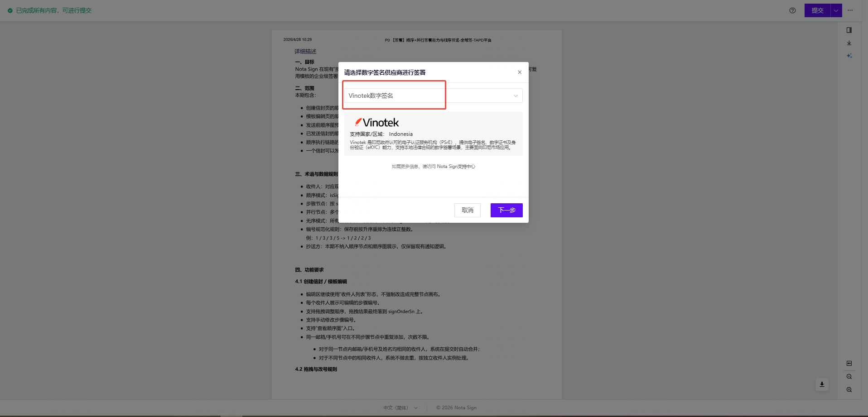The height and width of the screenshot is (417, 868).
Task: Click the 4.2 拖拽与改号规则 heading
Action: coord(316,369)
